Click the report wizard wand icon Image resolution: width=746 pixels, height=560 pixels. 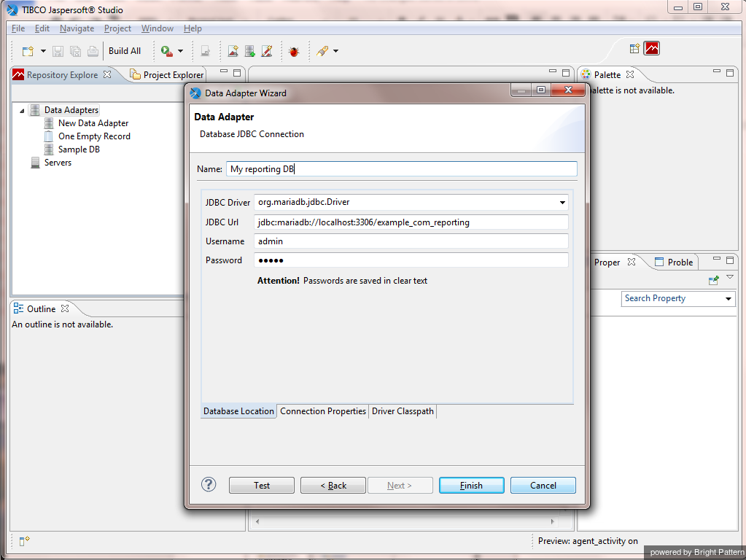click(267, 51)
